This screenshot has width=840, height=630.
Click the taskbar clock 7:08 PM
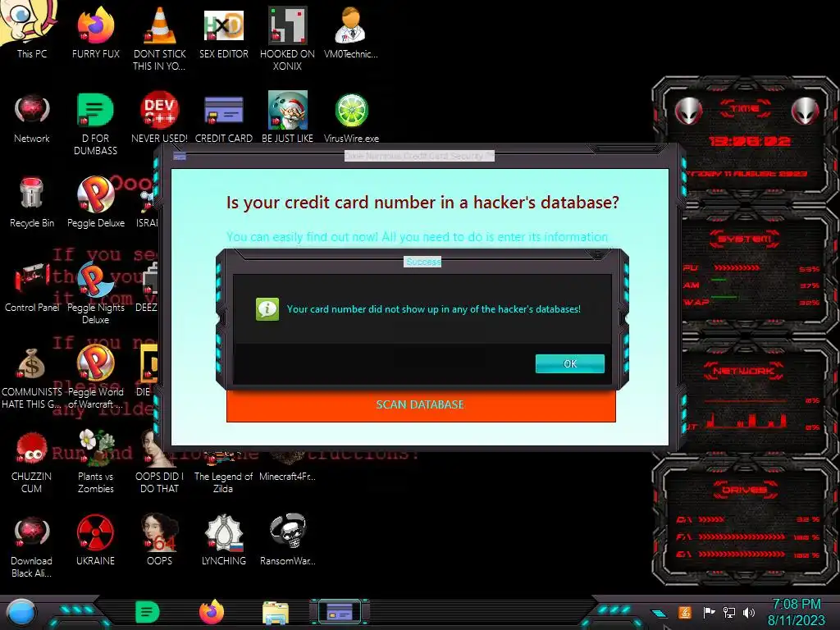pyautogui.click(x=796, y=612)
